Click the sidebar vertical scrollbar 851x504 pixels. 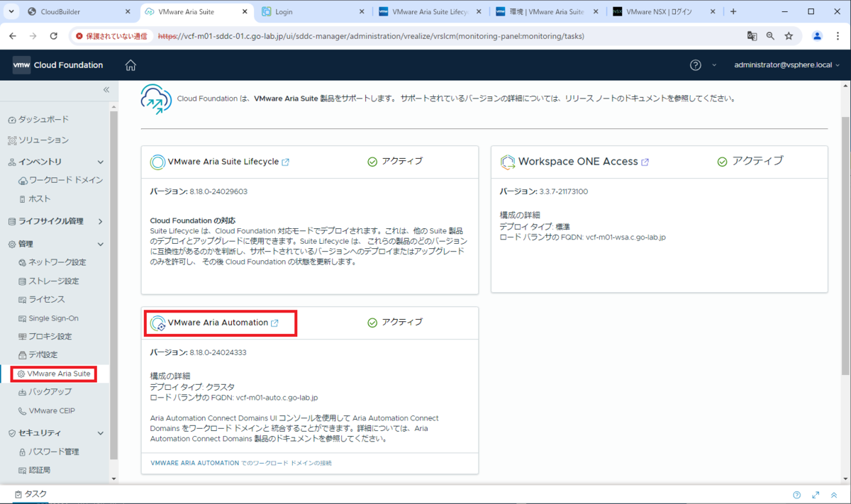pyautogui.click(x=113, y=284)
